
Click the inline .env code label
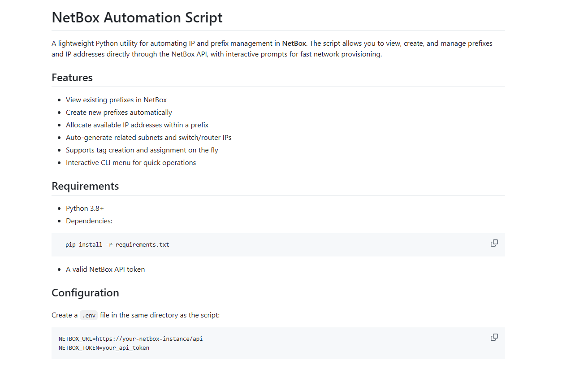(89, 315)
